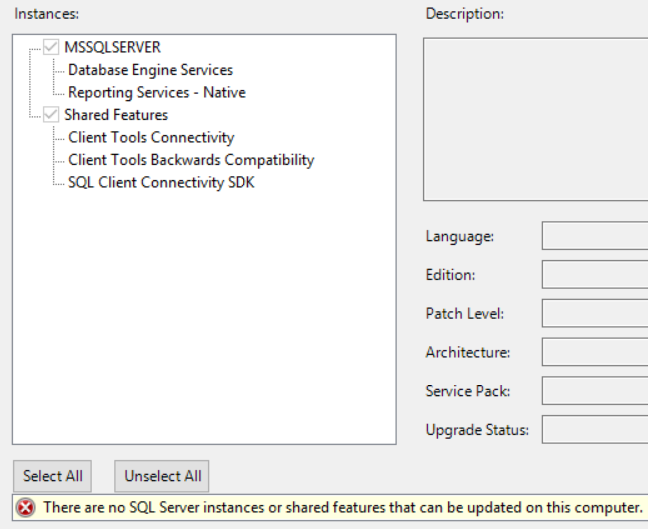Toggle the Shared Features checkbox
This screenshot has height=529, width=648.
51,114
